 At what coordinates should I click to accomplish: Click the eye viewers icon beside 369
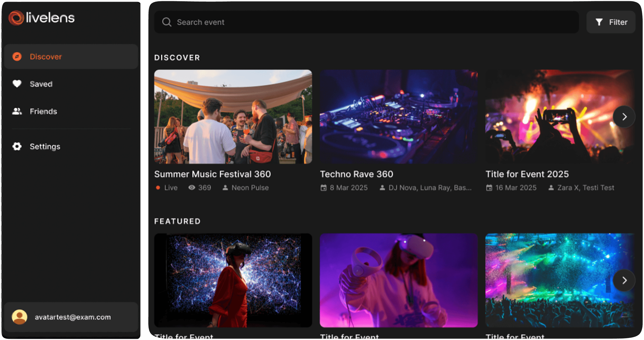tap(192, 188)
